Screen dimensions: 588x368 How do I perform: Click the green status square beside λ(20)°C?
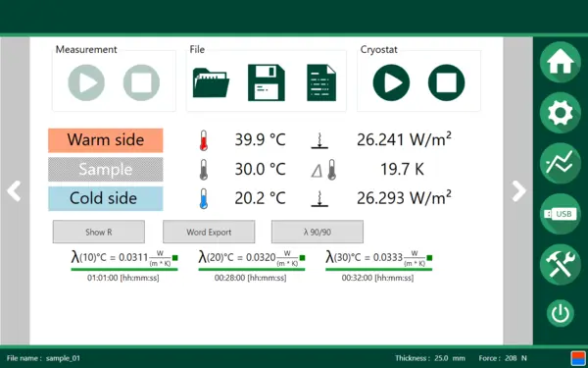point(302,258)
